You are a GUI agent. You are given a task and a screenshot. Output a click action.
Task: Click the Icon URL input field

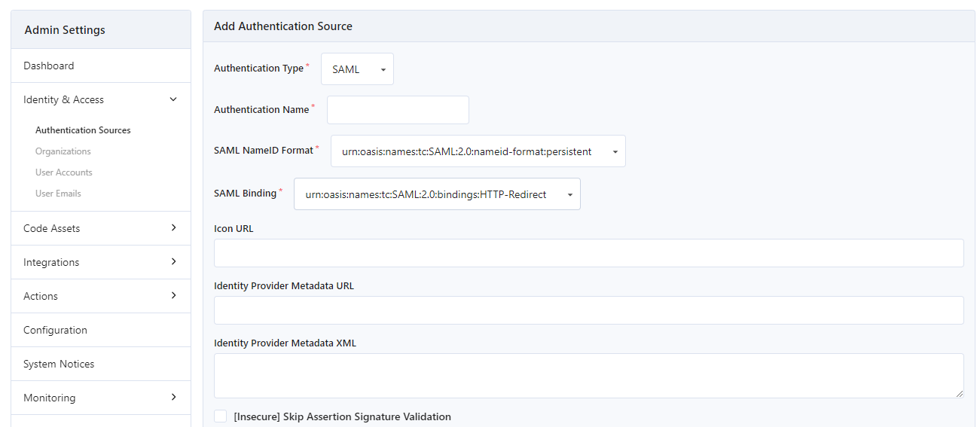pyautogui.click(x=589, y=253)
